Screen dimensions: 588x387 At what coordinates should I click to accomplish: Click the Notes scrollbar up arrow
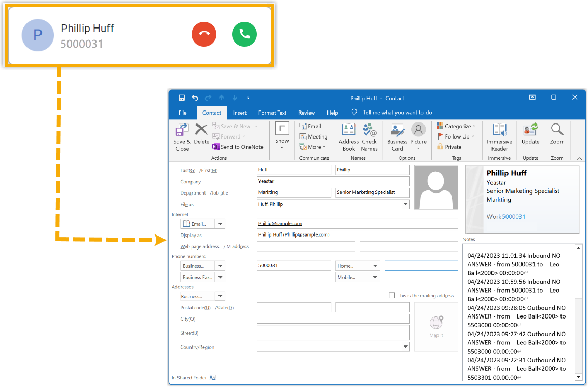coord(578,248)
